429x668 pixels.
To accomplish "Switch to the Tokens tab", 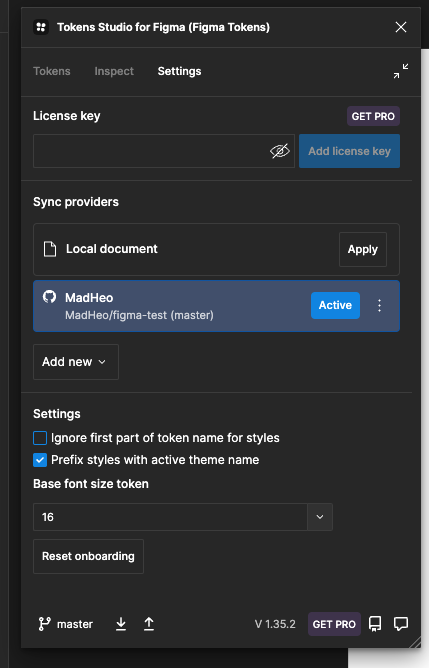I will click(x=52, y=71).
